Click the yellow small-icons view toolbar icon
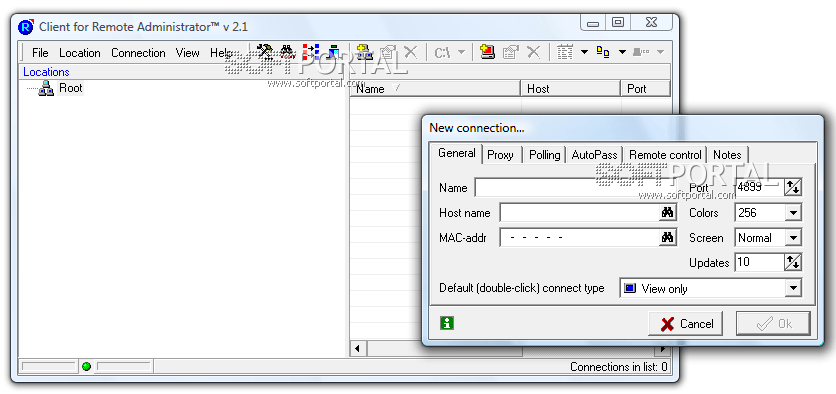836x394 pixels. (x=603, y=52)
